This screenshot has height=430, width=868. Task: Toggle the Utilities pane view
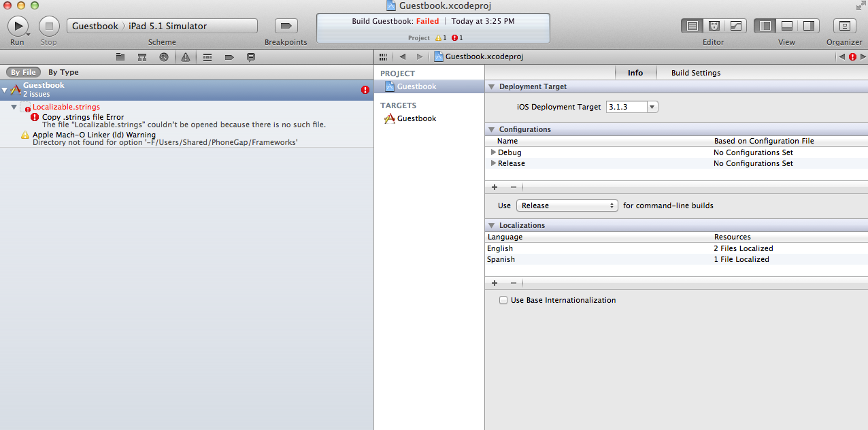[x=808, y=26]
